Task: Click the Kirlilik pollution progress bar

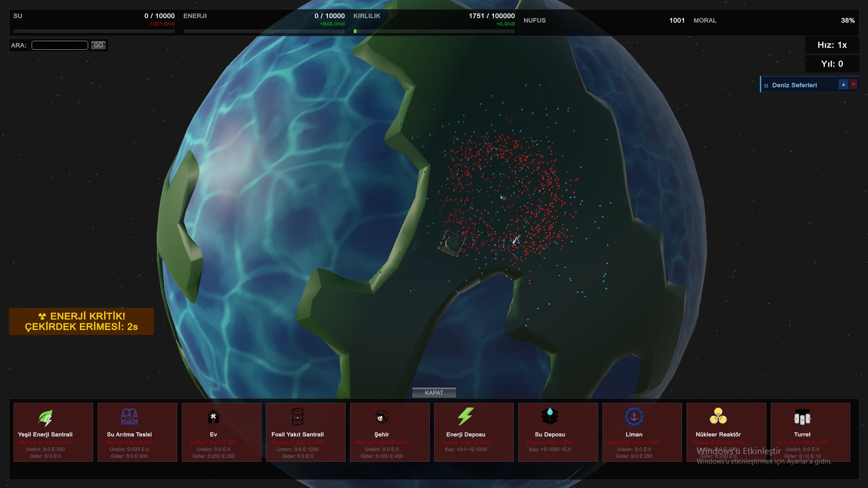Action: (x=434, y=31)
